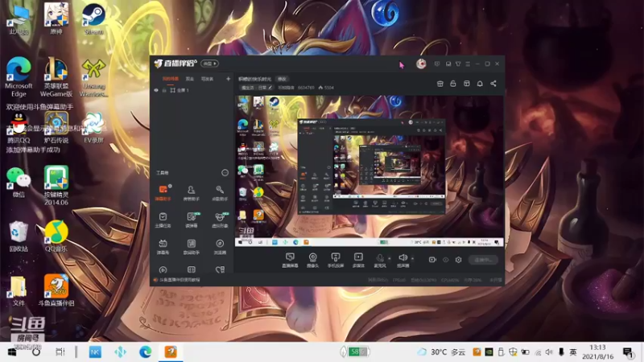The image size is (644, 362).
Task: Expand speaker volume arrow
Action: click(x=412, y=258)
